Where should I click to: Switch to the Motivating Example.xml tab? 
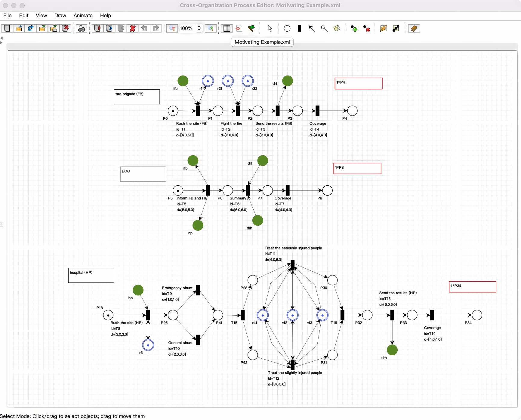coord(262,42)
